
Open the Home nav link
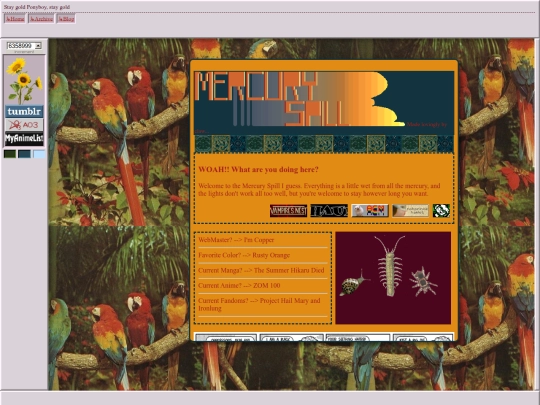coord(15,19)
